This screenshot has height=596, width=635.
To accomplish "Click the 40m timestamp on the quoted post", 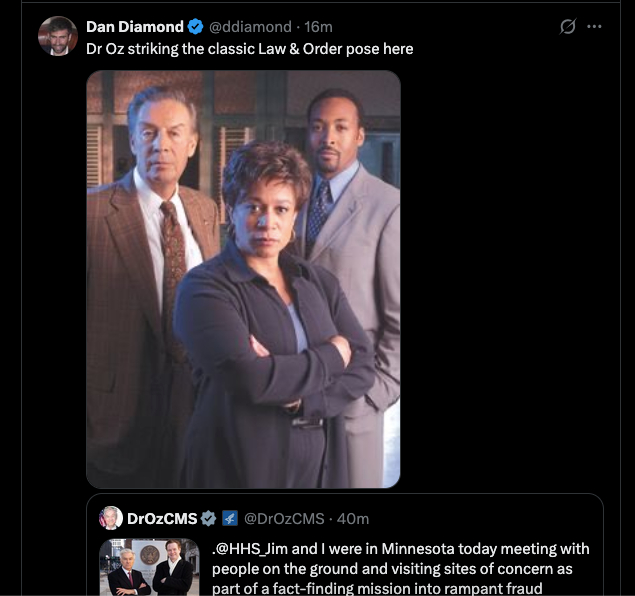I will [x=352, y=518].
